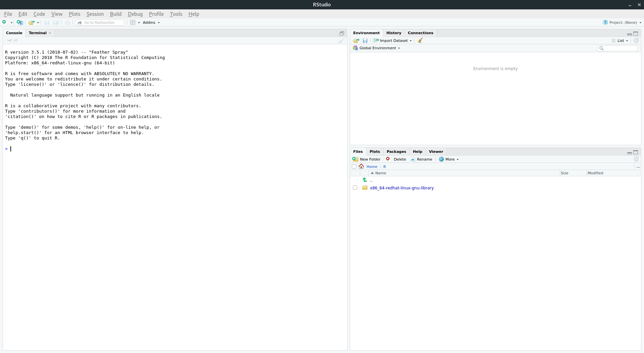Viewport: 644px width, 353px height.
Task: Save workspace with Environment disk icon
Action: (365, 41)
